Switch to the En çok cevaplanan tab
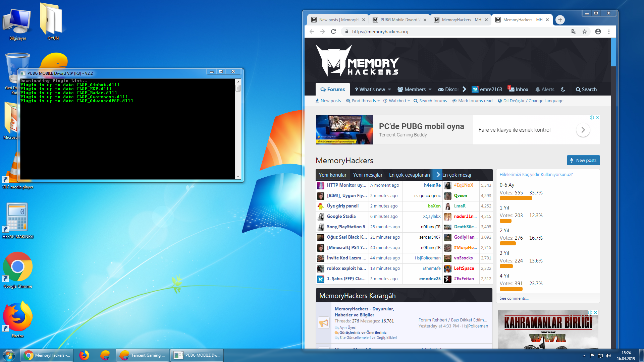This screenshot has height=362, width=644. [409, 175]
